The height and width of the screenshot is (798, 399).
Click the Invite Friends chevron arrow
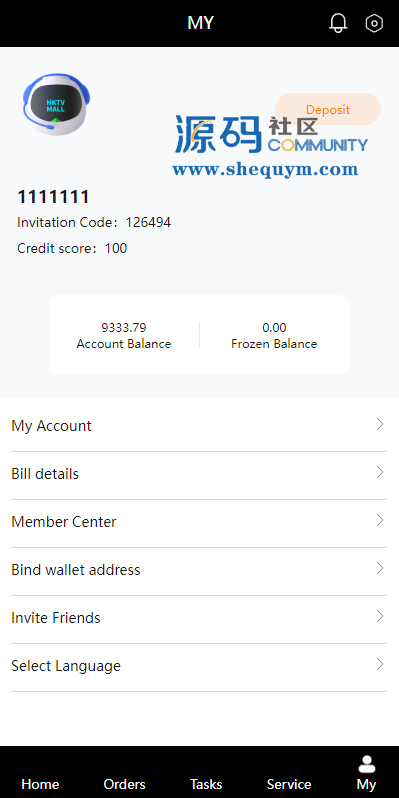[x=380, y=616]
